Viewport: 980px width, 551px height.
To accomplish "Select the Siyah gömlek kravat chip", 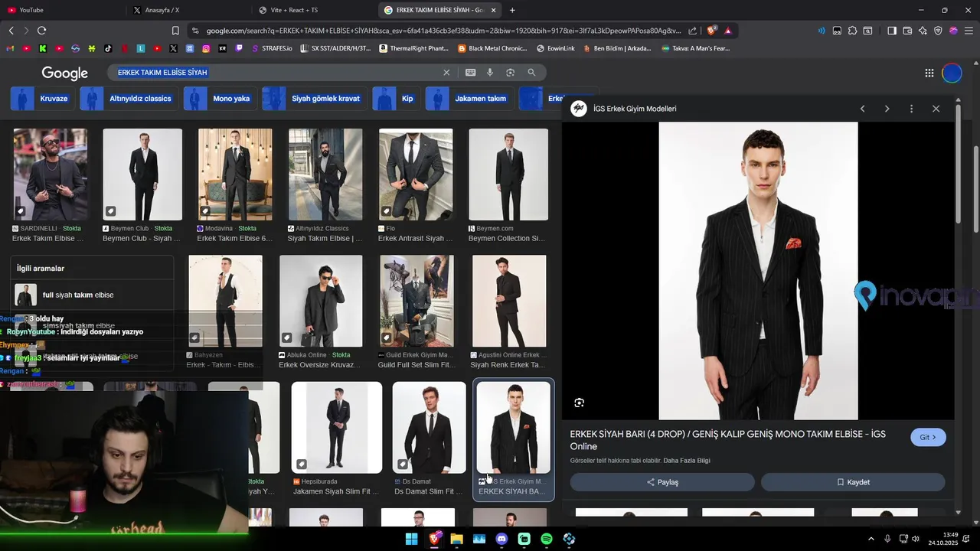I will (x=315, y=99).
